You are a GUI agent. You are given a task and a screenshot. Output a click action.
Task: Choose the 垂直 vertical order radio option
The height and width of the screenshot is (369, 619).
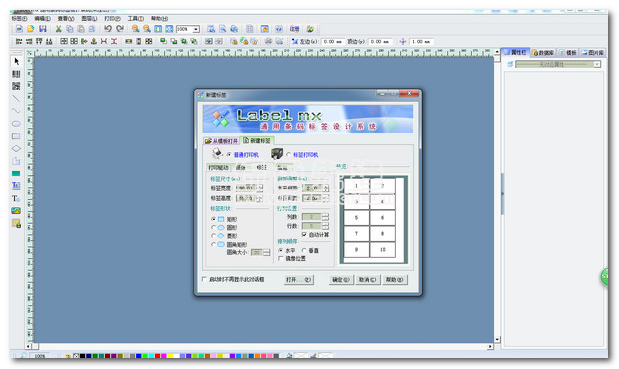point(304,250)
